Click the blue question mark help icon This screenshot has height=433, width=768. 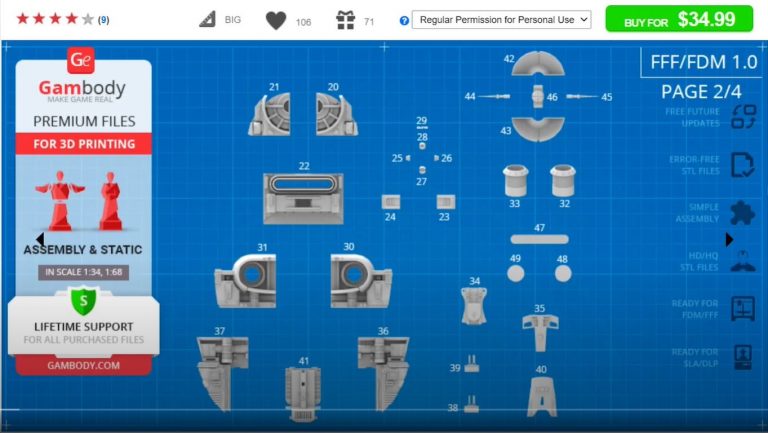404,20
